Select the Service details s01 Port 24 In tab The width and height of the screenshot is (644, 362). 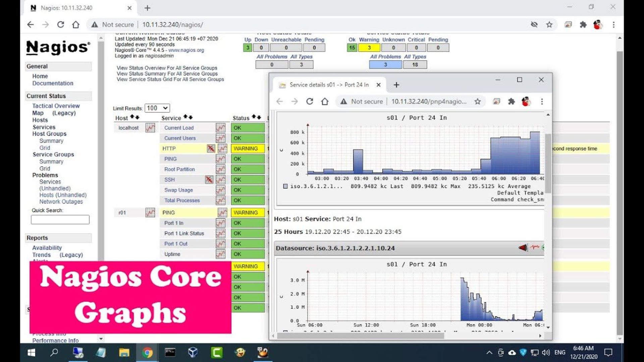pyautogui.click(x=329, y=85)
